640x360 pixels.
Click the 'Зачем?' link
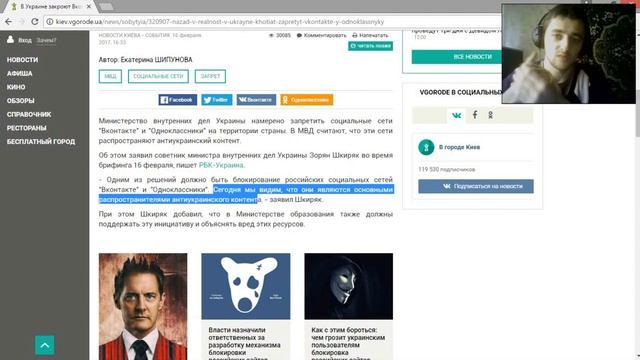tap(47, 40)
